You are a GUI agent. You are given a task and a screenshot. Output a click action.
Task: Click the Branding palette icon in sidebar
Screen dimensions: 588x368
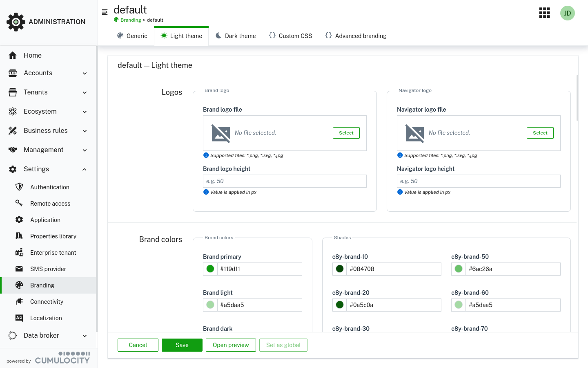point(19,285)
